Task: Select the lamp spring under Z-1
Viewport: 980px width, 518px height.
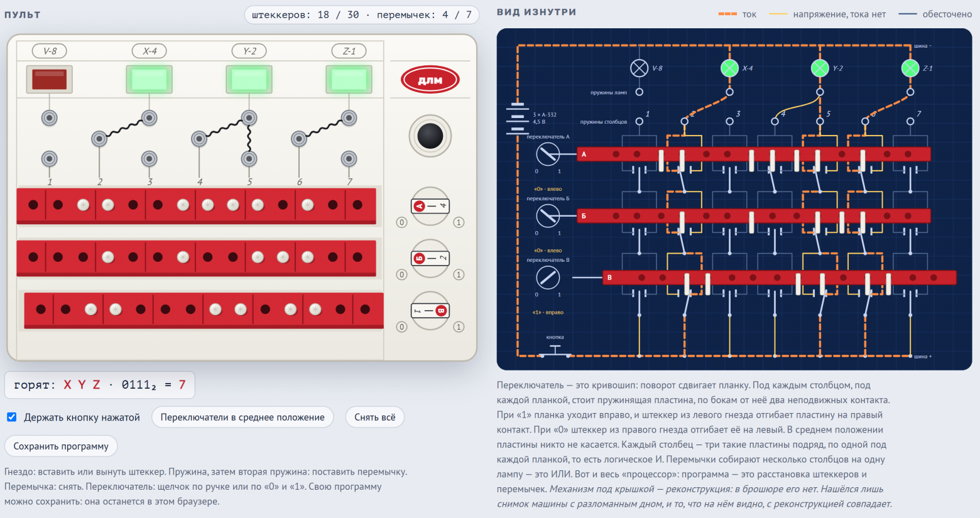Action: pyautogui.click(x=349, y=117)
